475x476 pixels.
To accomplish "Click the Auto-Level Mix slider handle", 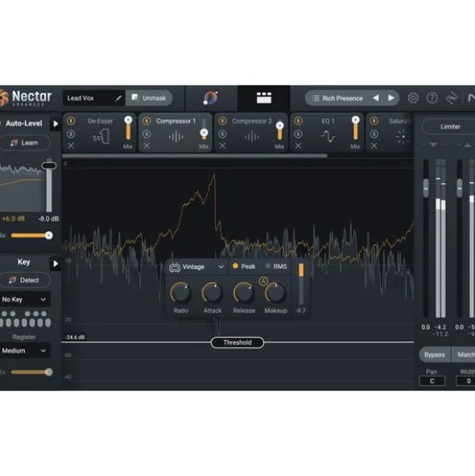I will pyautogui.click(x=48, y=235).
